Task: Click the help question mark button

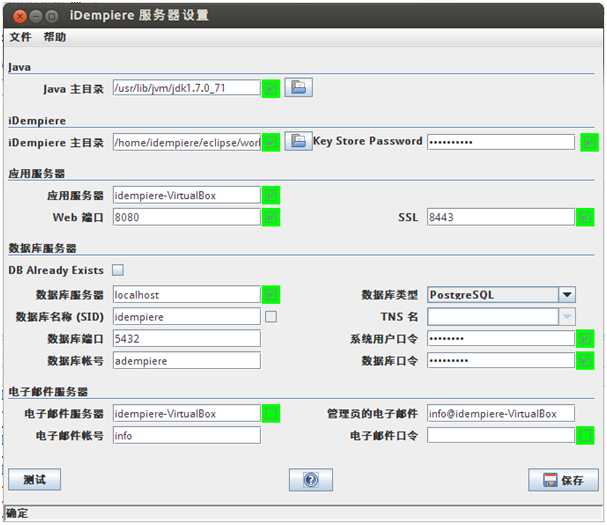Action: (310, 480)
